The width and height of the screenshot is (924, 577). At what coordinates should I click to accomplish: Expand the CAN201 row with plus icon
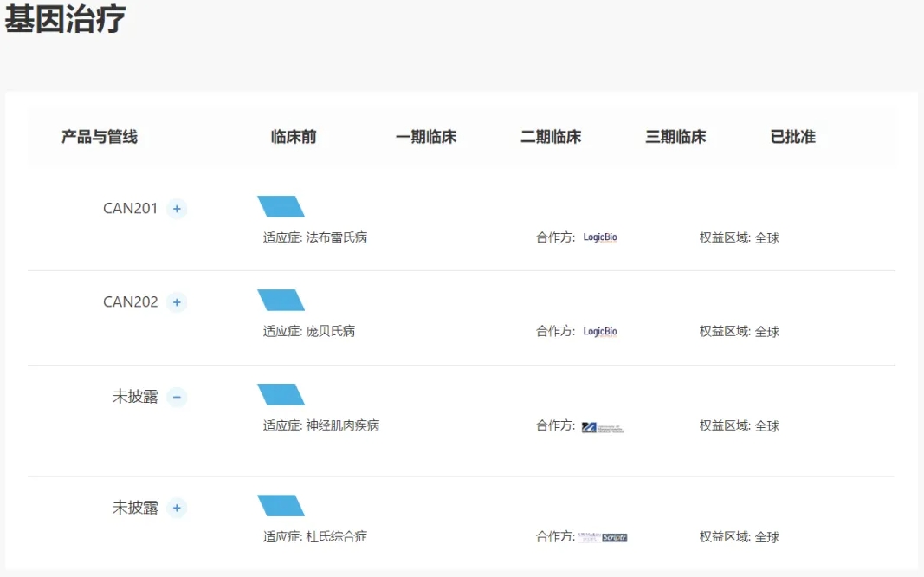coord(177,209)
